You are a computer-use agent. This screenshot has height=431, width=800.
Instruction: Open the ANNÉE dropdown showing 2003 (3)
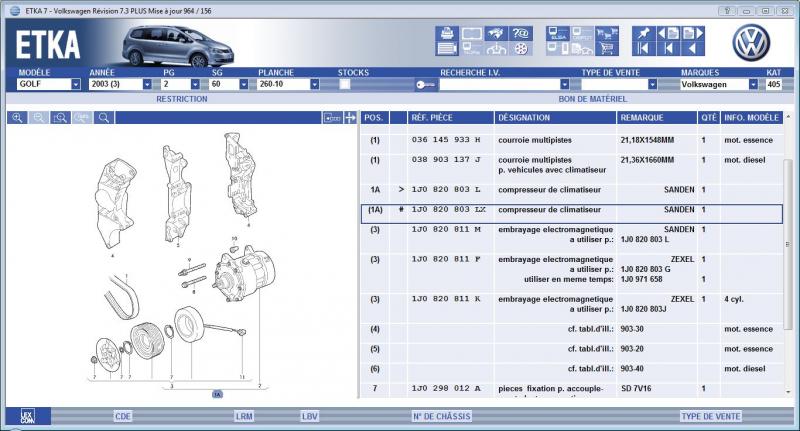(147, 84)
